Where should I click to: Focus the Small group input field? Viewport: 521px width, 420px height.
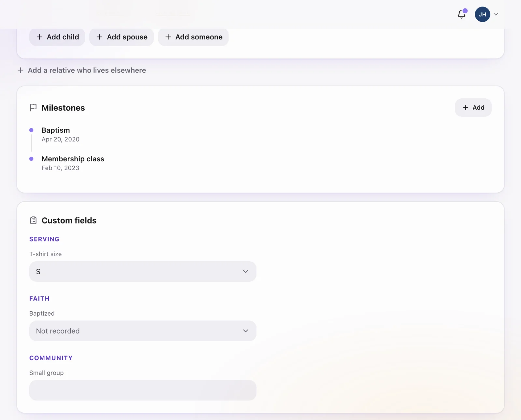coord(143,390)
